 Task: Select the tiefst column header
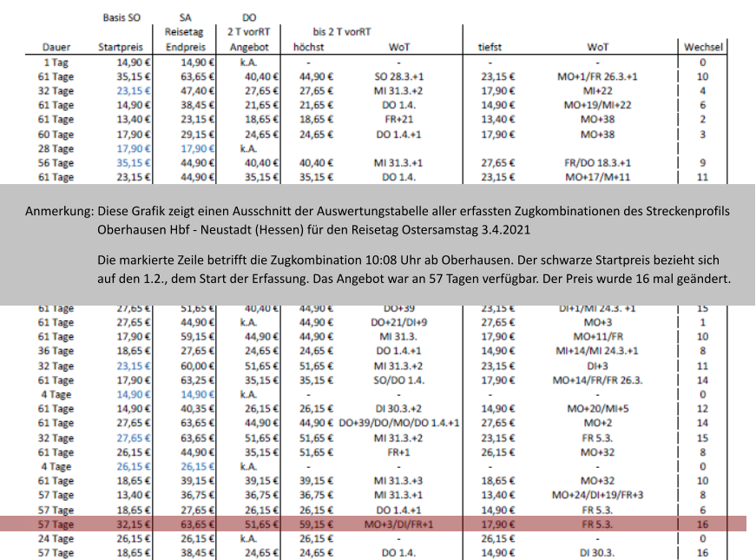coord(490,47)
